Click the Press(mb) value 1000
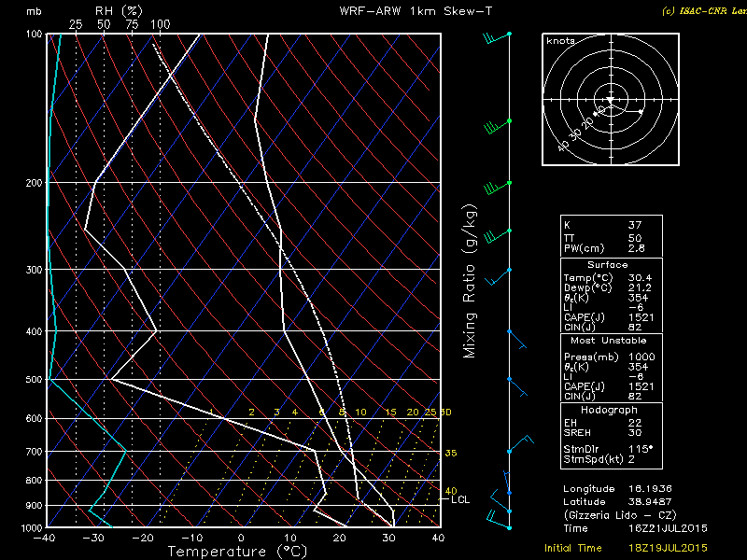This screenshot has width=747, height=560. [641, 357]
